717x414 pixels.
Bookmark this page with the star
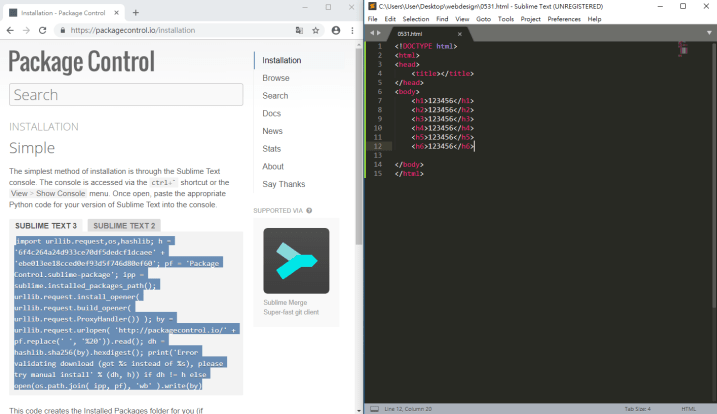[316, 30]
